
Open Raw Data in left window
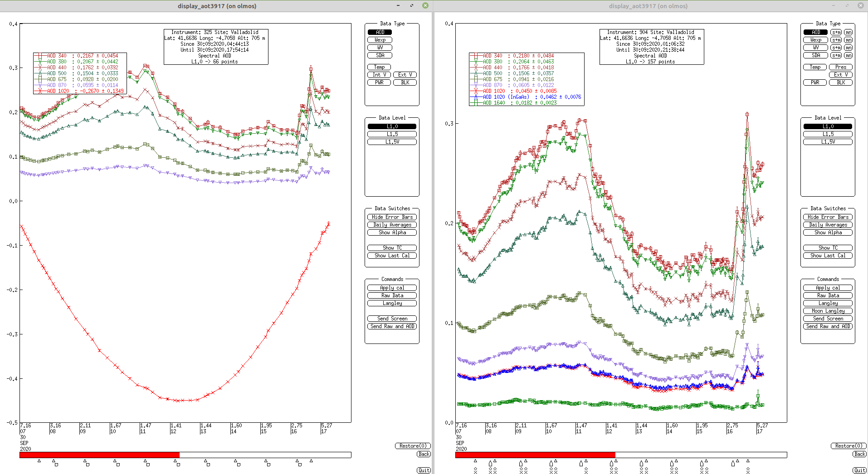click(392, 295)
